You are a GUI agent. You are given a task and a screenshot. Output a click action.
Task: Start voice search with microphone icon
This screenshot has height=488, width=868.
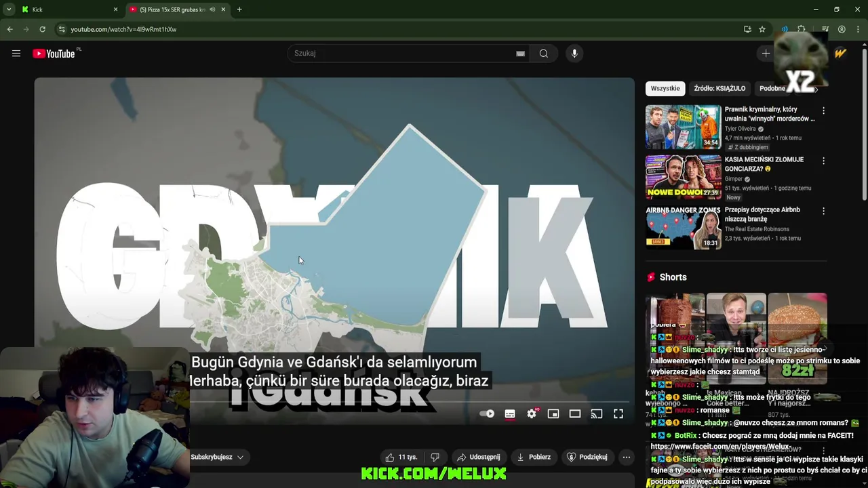pyautogui.click(x=574, y=54)
